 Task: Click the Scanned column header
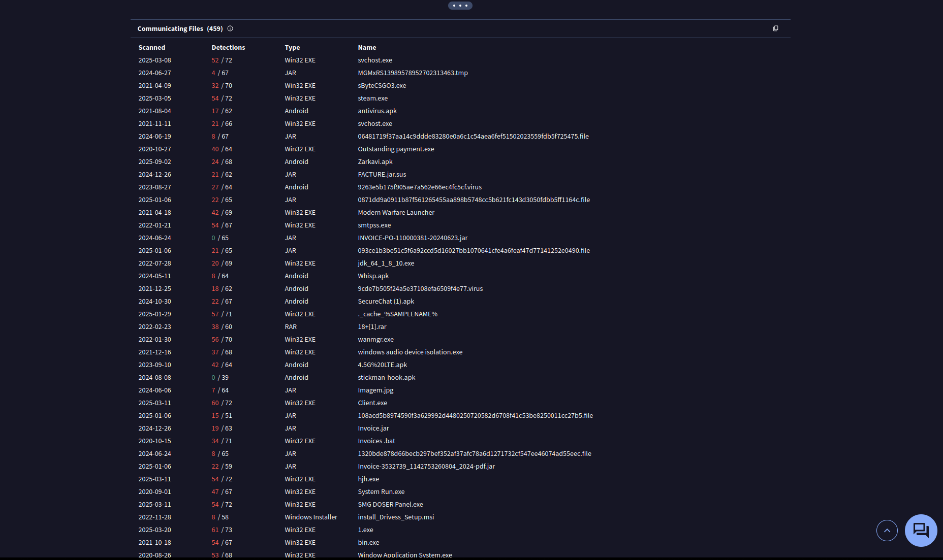pos(151,48)
